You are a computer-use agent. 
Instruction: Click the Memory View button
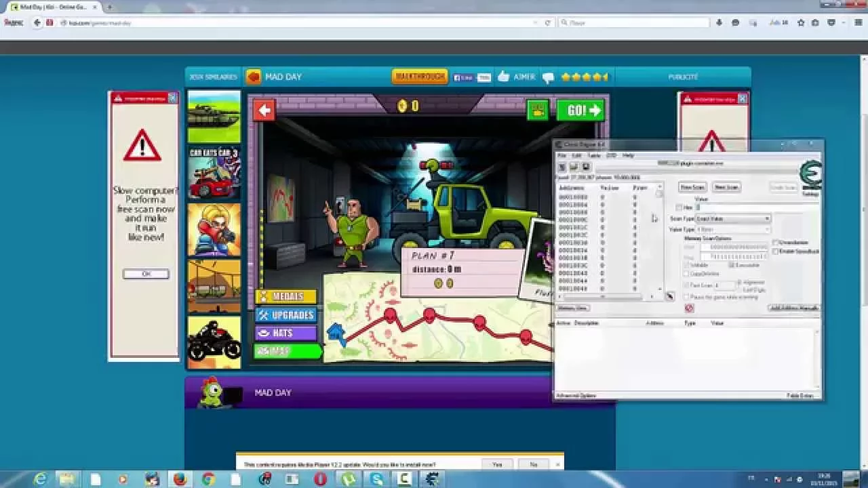click(572, 308)
